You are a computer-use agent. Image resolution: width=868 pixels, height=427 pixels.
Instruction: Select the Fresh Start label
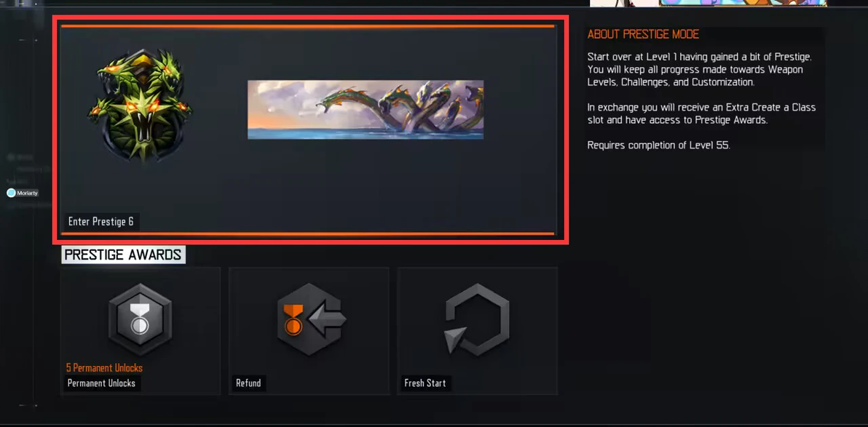point(425,383)
